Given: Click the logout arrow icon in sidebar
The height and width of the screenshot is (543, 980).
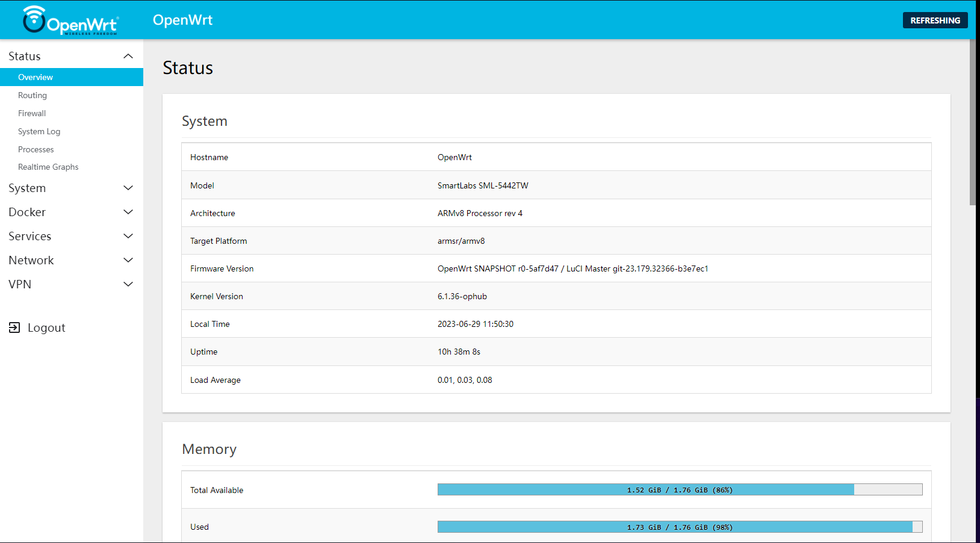Looking at the screenshot, I should coord(15,327).
